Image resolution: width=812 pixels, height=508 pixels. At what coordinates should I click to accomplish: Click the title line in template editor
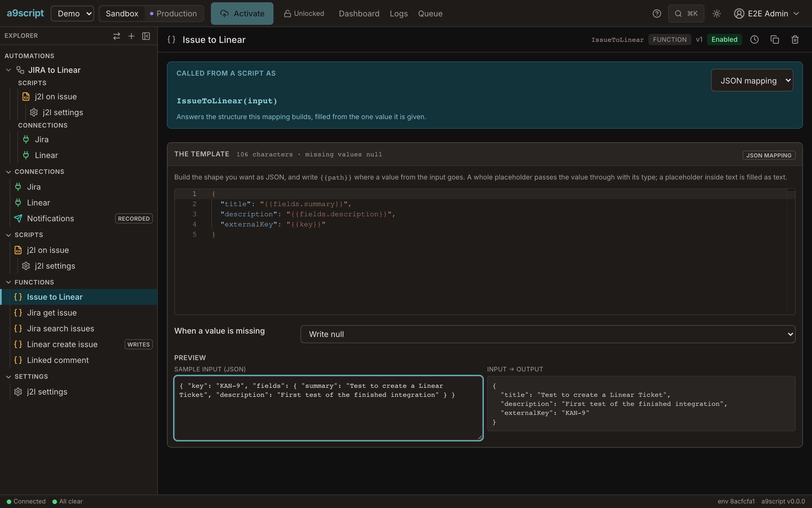click(286, 204)
